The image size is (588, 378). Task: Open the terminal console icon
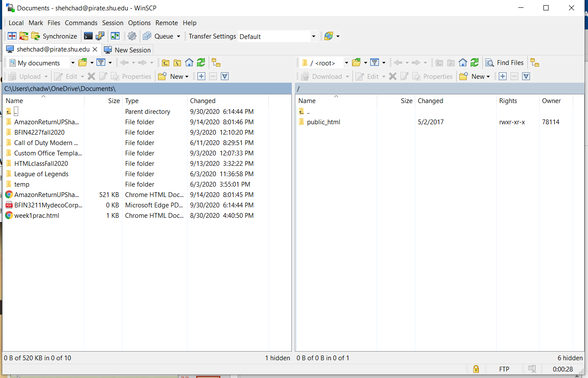pos(88,36)
